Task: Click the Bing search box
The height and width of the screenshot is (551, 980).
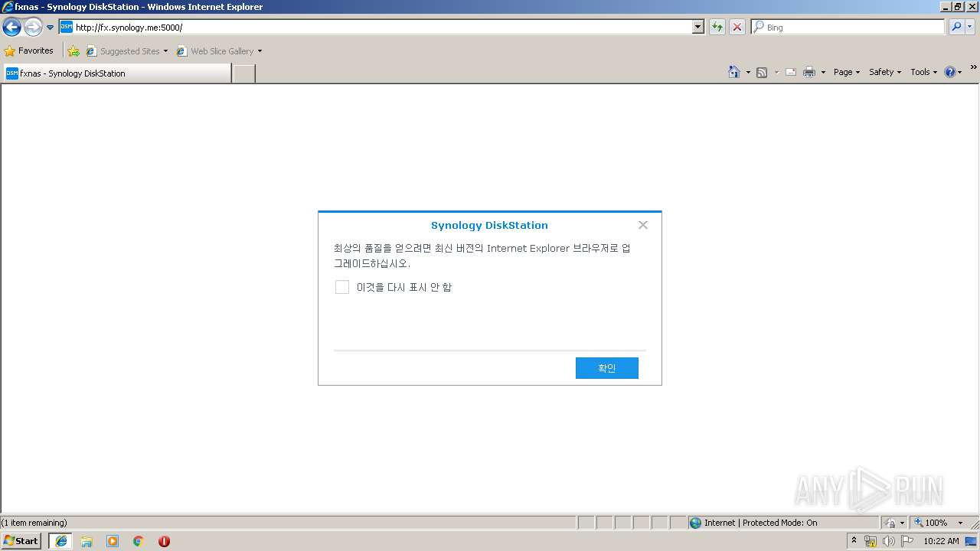Action: point(848,27)
